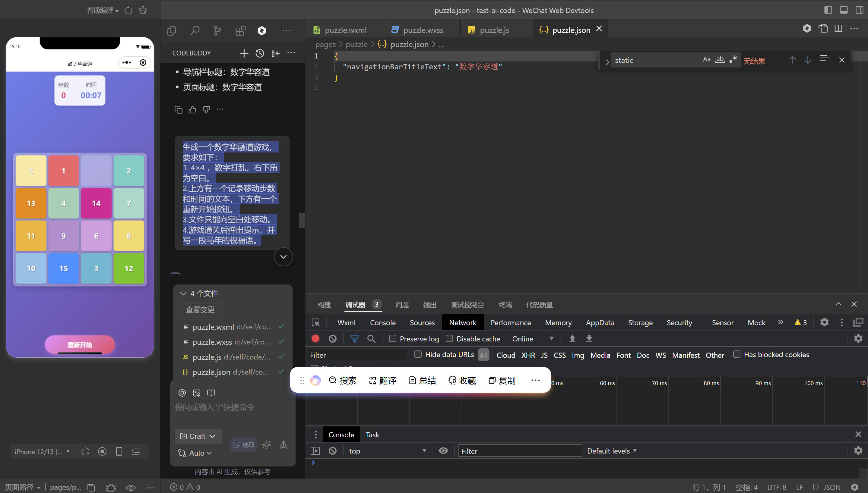Viewport: 868px width, 493px height.
Task: Click the 查看变更 view changes button
Action: (200, 309)
